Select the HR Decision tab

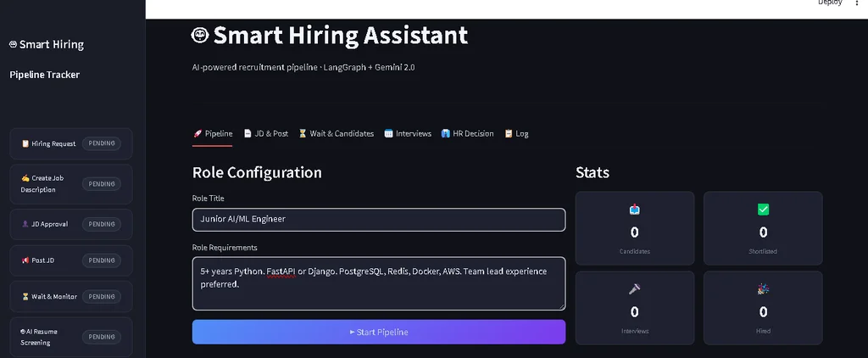pyautogui.click(x=467, y=133)
